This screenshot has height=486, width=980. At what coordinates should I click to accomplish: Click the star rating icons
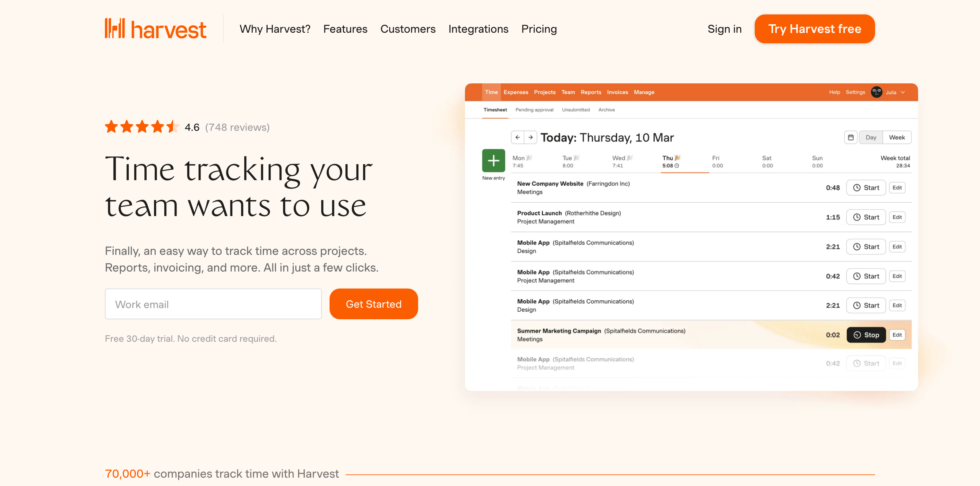click(x=142, y=127)
